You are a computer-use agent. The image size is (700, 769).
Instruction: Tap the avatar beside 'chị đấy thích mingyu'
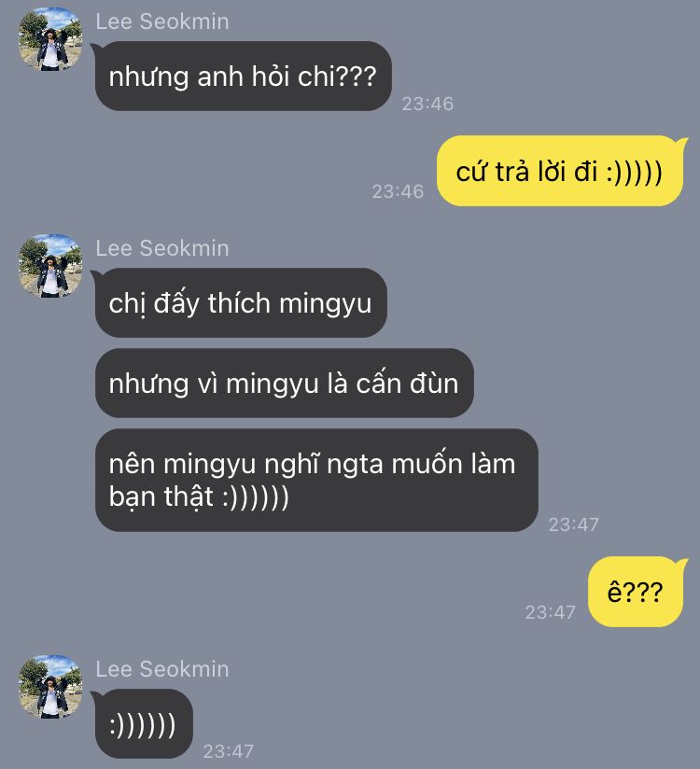click(x=50, y=266)
